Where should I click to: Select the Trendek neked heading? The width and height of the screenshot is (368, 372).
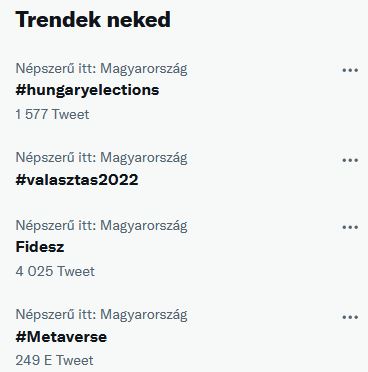93,19
